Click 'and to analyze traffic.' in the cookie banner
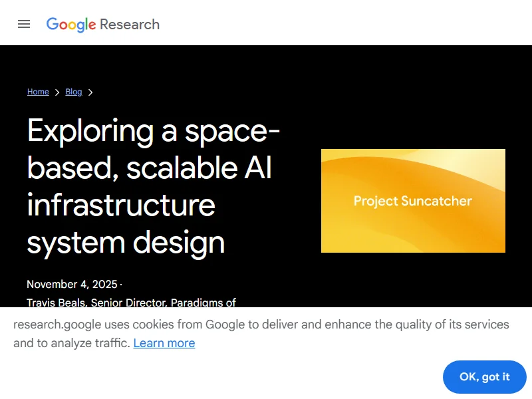This screenshot has height=399, width=532. pyautogui.click(x=71, y=343)
